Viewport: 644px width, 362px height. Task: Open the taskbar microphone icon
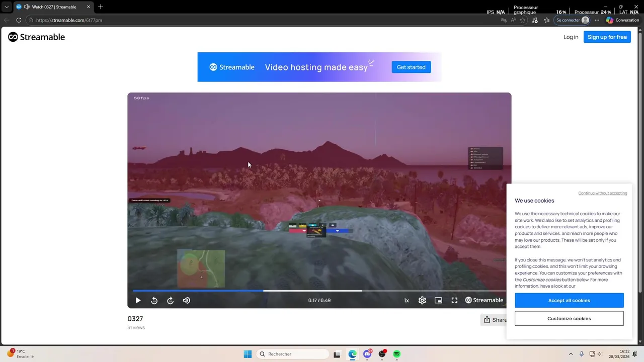tap(582, 354)
